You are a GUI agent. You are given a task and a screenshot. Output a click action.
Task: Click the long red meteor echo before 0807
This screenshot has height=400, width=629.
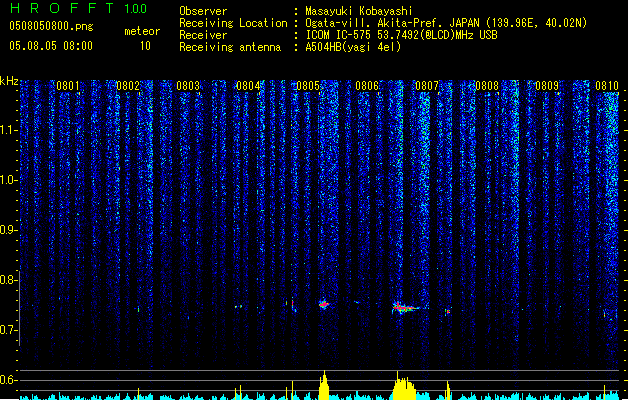click(405, 308)
